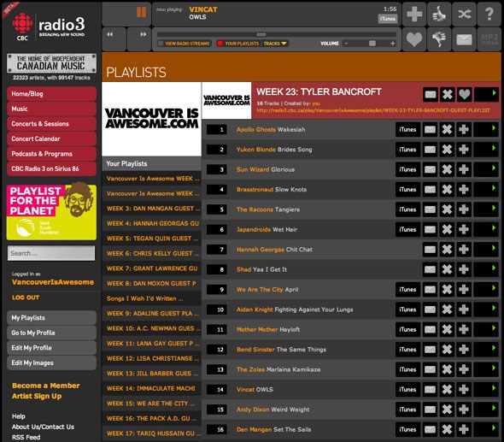
Task: Open playlist URL link in header
Action: [372, 110]
